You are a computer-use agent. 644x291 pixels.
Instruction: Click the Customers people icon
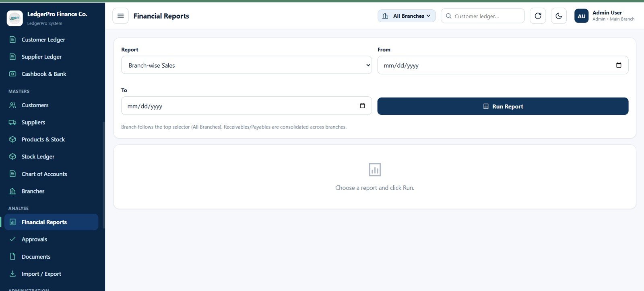(13, 105)
